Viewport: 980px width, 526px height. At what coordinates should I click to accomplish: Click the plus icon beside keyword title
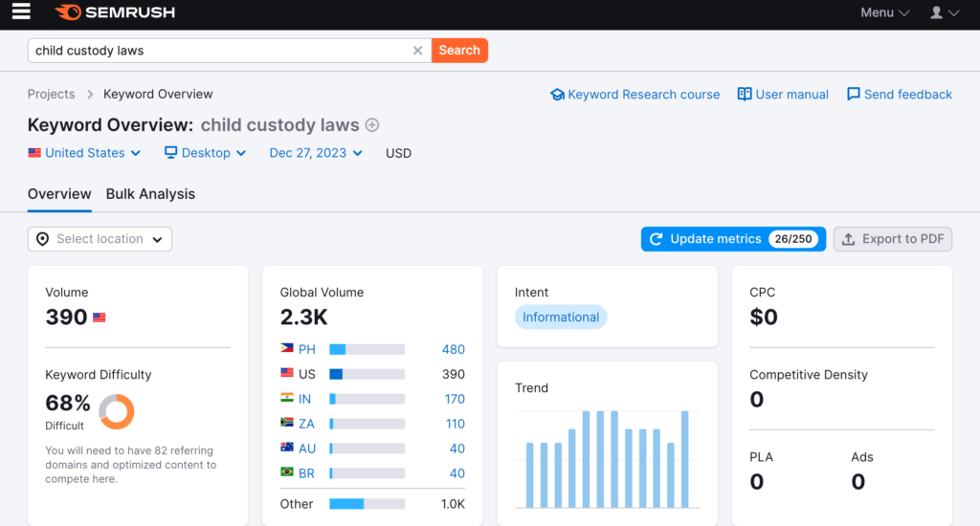[x=372, y=125]
